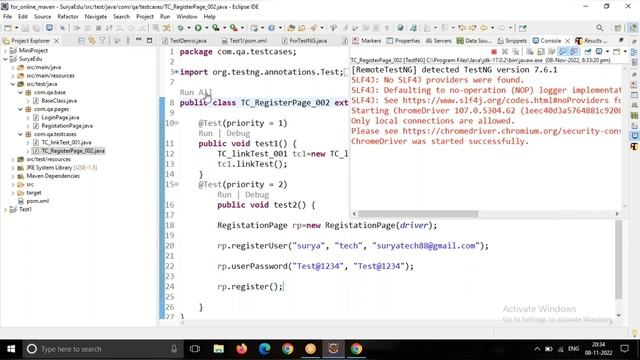
Task: Toggle Link with Editor in Project Explorer
Action: click(92, 41)
